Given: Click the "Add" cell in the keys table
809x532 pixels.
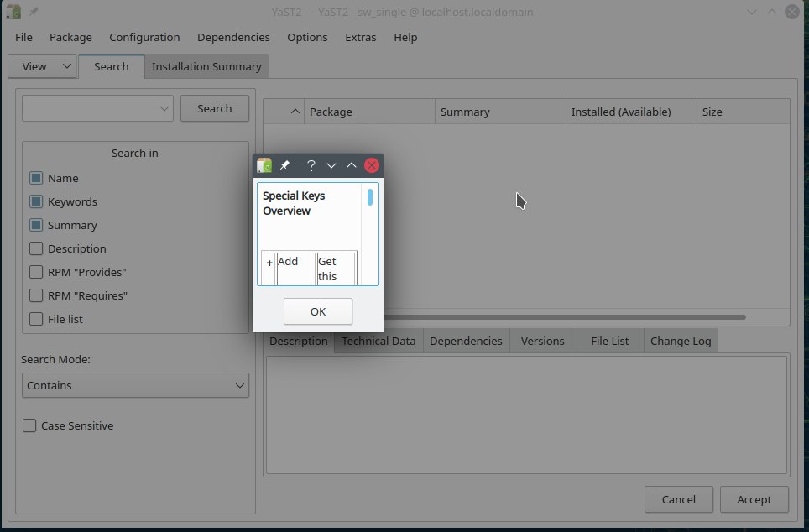Looking at the screenshot, I should (x=295, y=269).
